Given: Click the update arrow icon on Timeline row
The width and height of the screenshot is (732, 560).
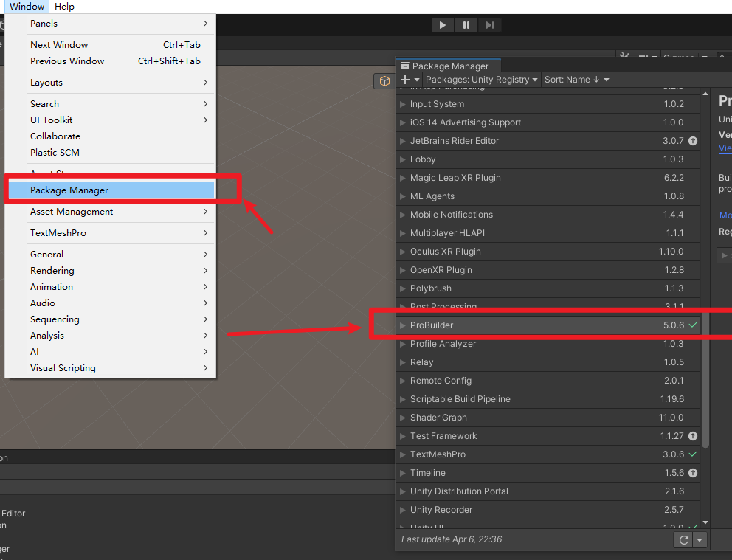Looking at the screenshot, I should click(x=693, y=473).
